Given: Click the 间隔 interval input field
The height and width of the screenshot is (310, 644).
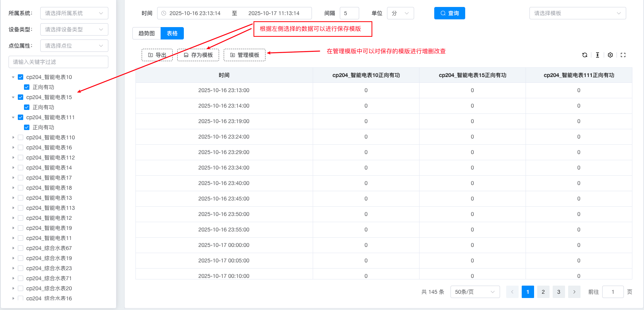Looking at the screenshot, I should 349,13.
